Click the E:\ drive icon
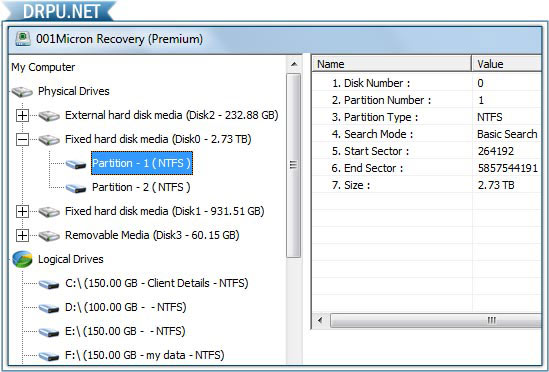 coord(49,332)
